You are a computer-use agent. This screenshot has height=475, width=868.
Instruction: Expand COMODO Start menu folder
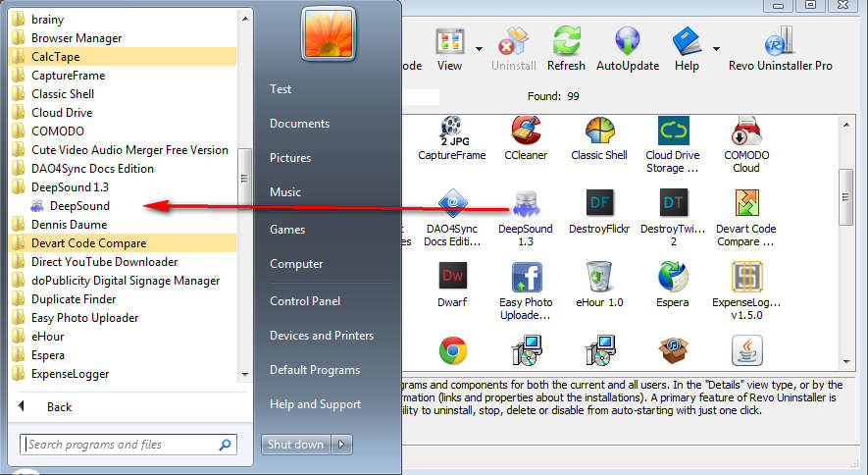(x=58, y=132)
